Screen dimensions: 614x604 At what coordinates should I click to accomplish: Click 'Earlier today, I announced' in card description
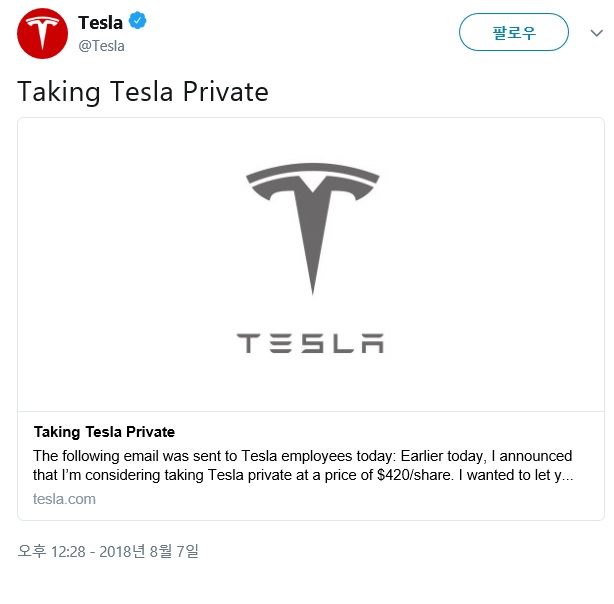(486, 456)
